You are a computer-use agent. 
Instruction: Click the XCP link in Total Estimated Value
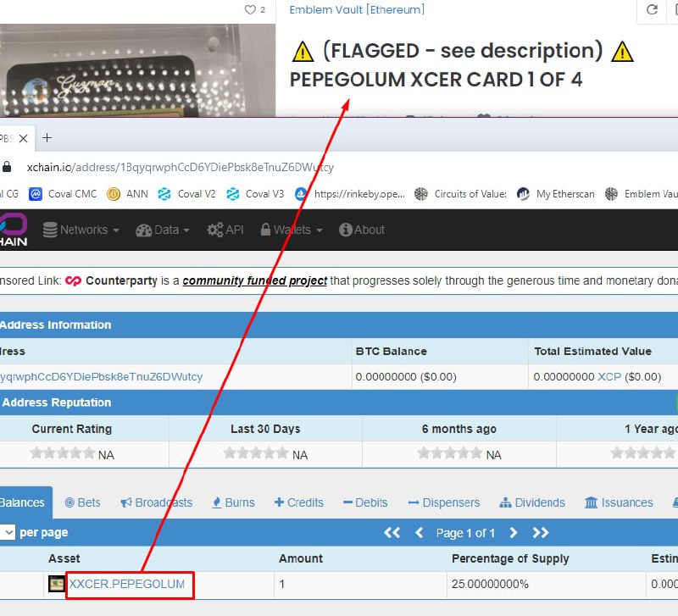coord(609,377)
